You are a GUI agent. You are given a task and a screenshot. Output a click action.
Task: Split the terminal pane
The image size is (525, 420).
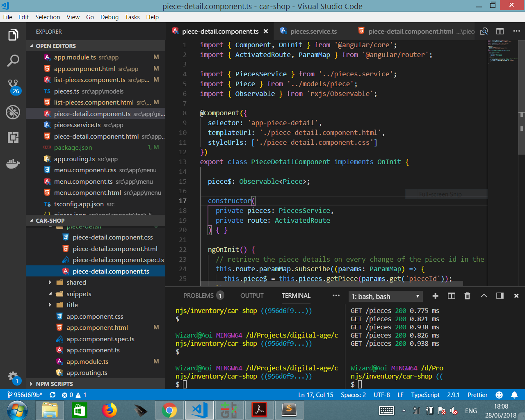coord(451,296)
